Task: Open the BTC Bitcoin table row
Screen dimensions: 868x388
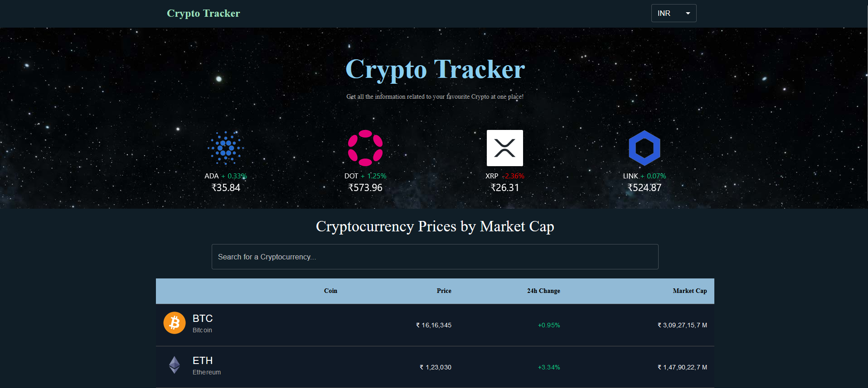Action: [435, 325]
